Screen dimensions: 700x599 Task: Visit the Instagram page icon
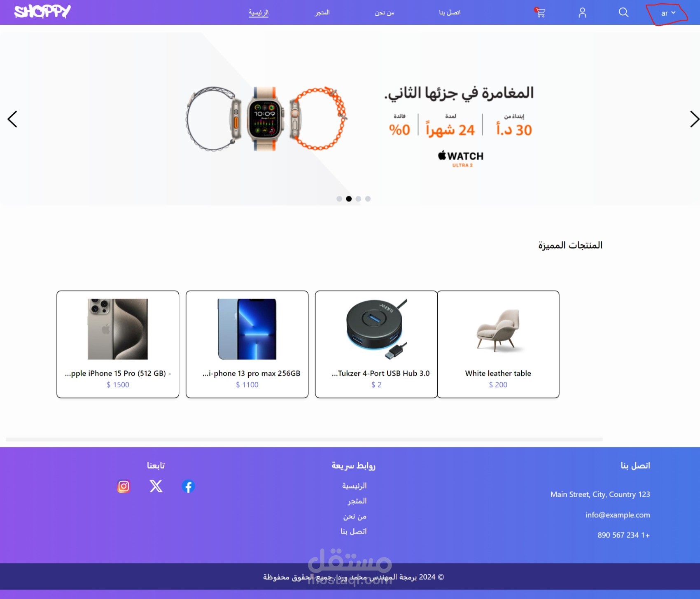coord(124,487)
